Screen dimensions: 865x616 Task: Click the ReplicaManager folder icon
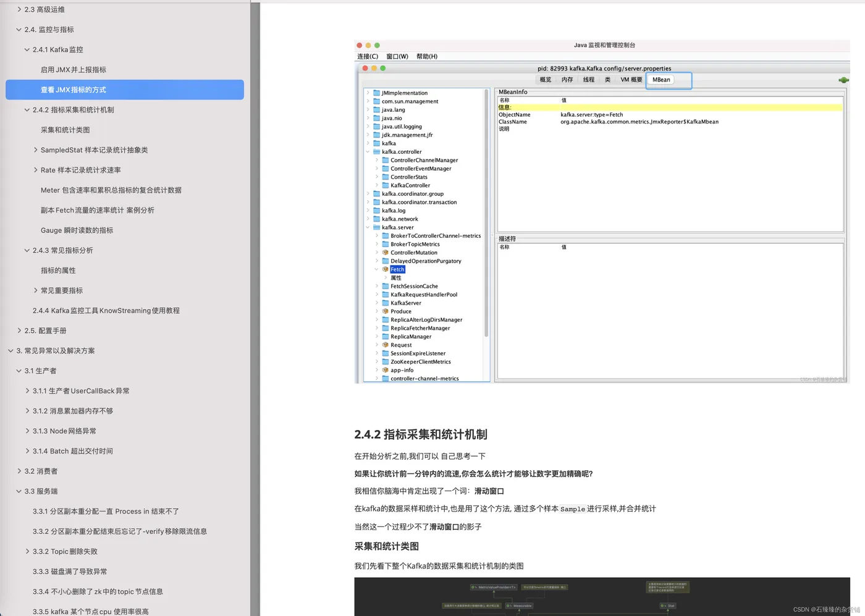coord(386,337)
